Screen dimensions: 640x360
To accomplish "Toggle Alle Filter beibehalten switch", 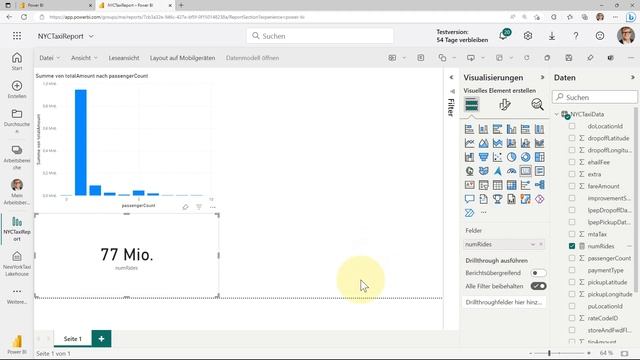I will tap(538, 286).
